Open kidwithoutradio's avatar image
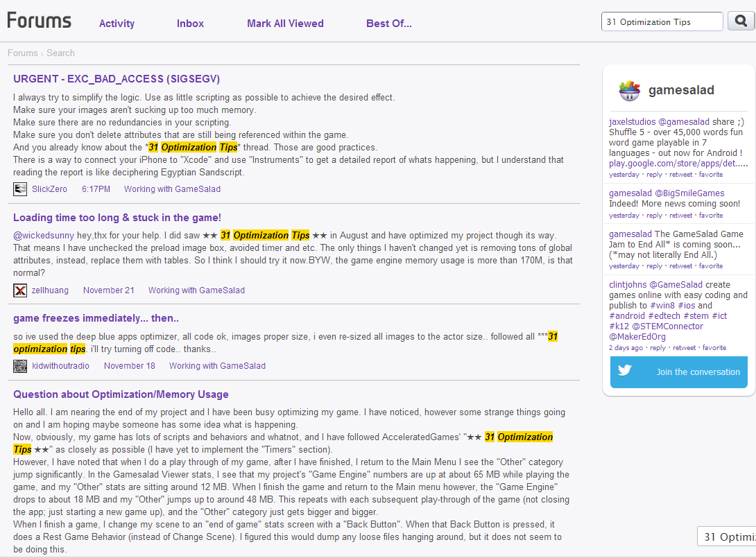 point(20,366)
